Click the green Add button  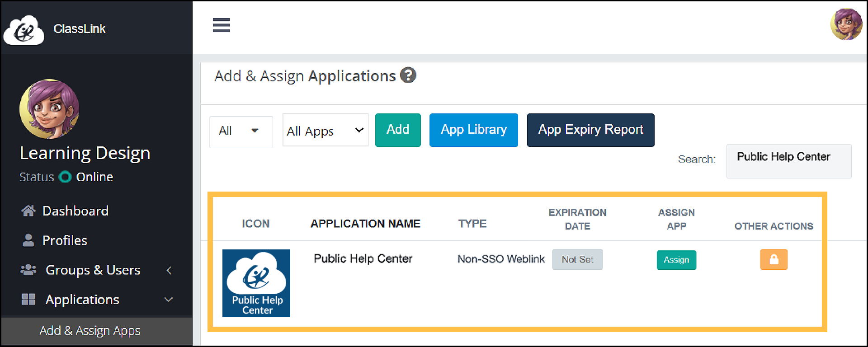pos(398,130)
